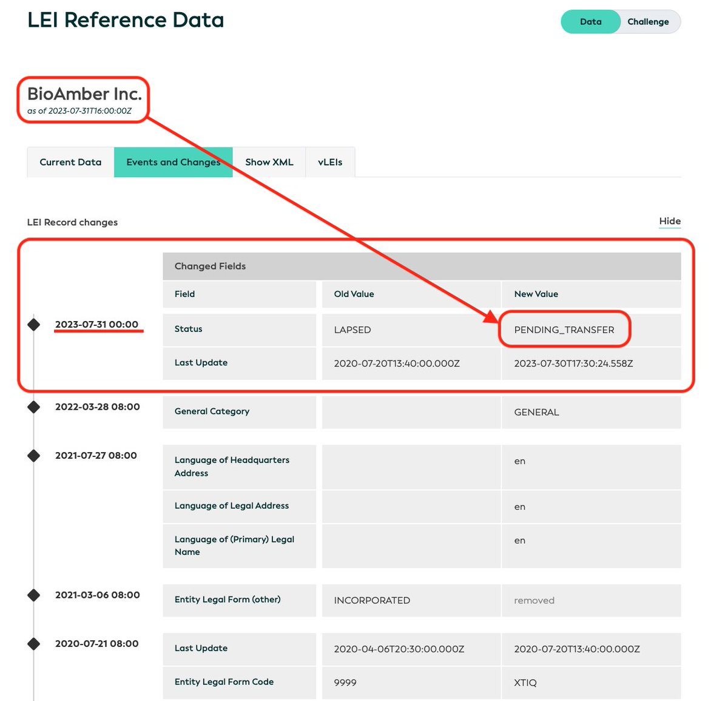
Task: Select the 2021-07-27 08:00 timeline diamond
Action: coord(34,455)
